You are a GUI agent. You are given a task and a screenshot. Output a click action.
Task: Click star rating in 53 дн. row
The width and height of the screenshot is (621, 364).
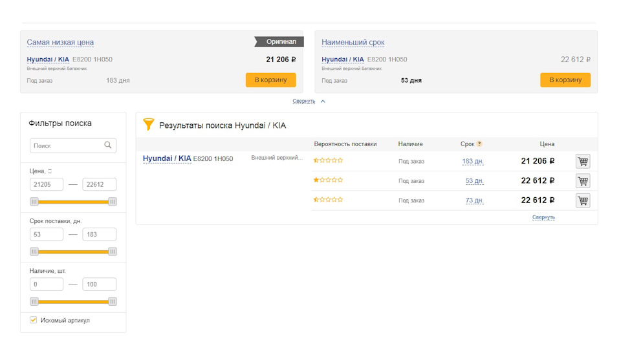point(328,180)
